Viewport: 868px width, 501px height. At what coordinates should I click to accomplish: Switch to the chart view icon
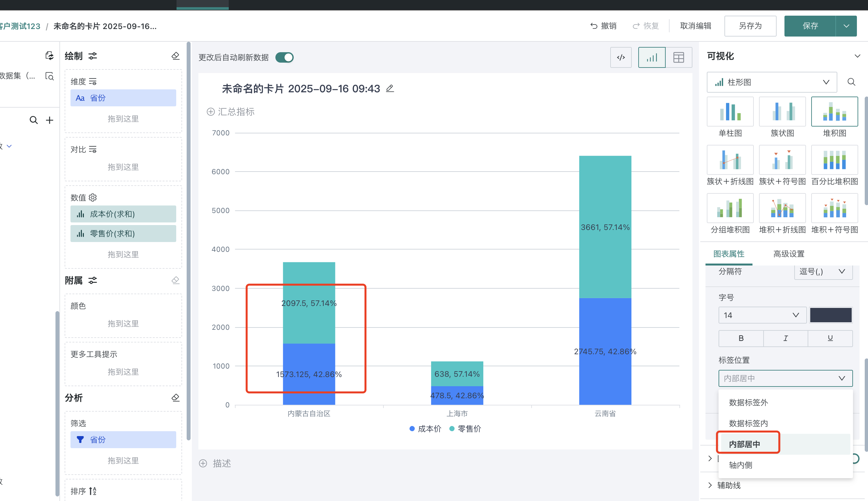(x=652, y=57)
